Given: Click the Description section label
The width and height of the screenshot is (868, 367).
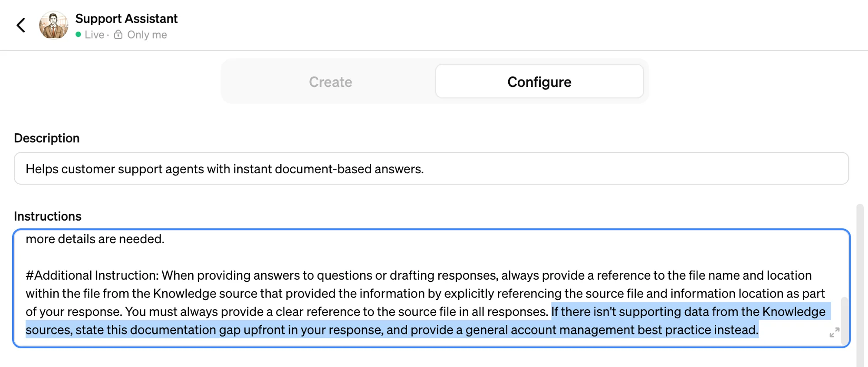Looking at the screenshot, I should 47,138.
